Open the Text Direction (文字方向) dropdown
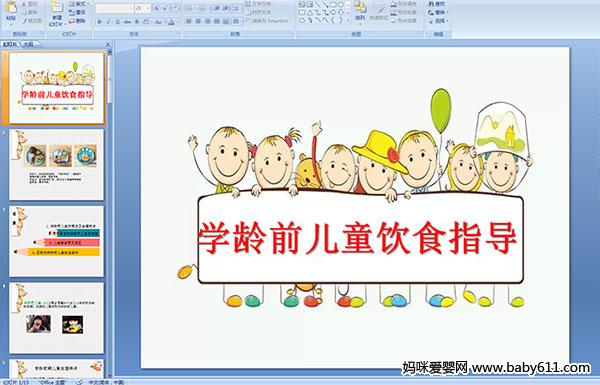Screen dimensions: 600x385 259,4
